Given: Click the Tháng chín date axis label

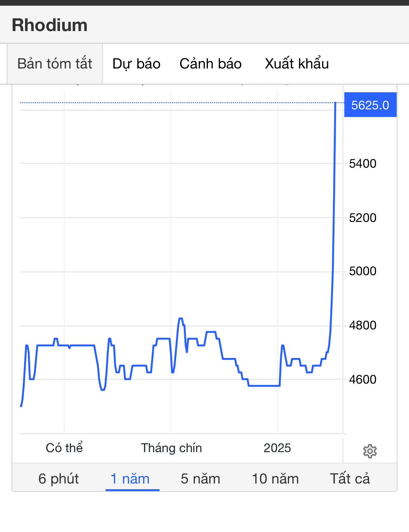Looking at the screenshot, I should [x=171, y=448].
